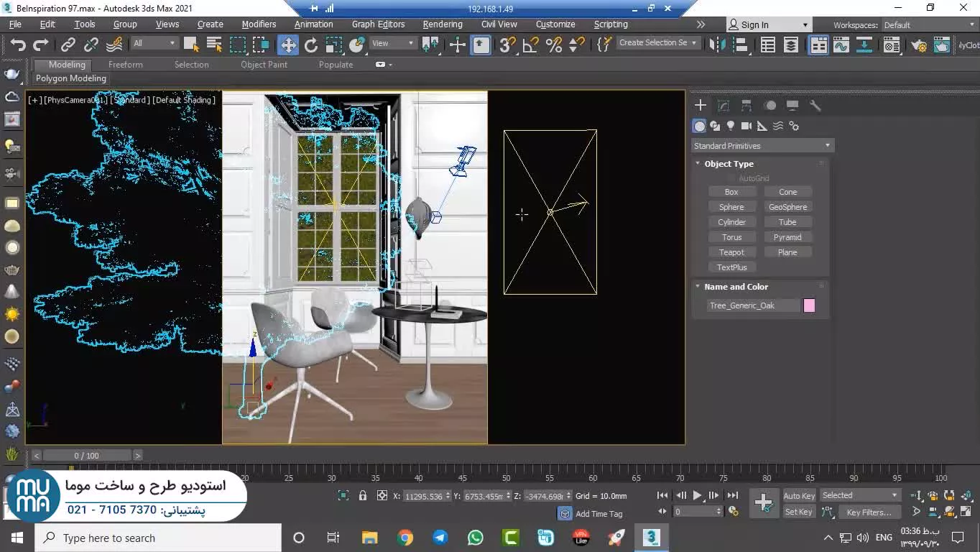Image resolution: width=980 pixels, height=552 pixels.
Task: Collapse the Name and Color rollout
Action: [x=736, y=287]
